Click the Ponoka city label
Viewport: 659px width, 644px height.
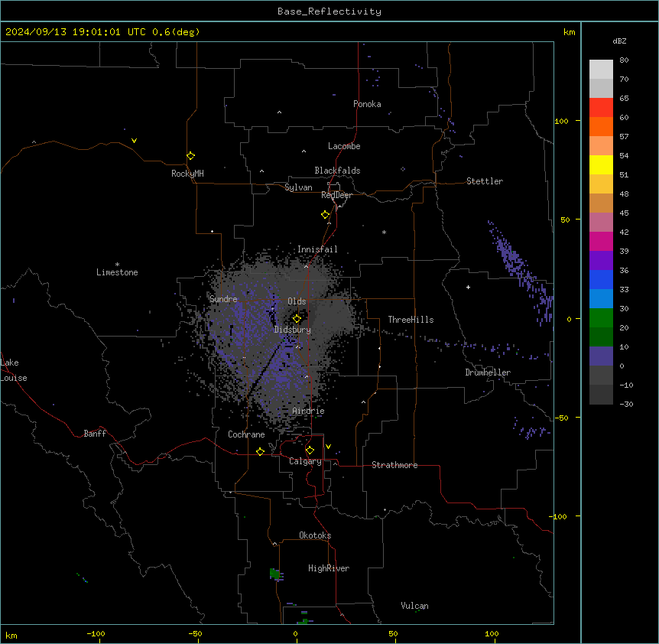click(367, 104)
